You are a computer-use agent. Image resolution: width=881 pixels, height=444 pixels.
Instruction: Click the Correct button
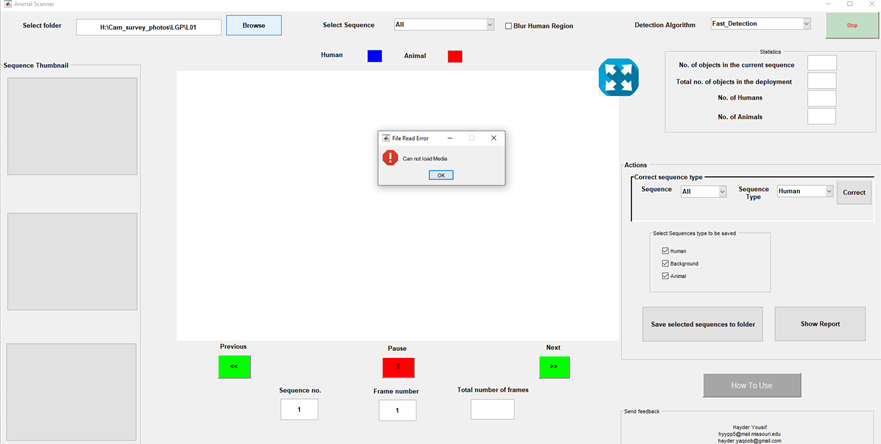[854, 192]
